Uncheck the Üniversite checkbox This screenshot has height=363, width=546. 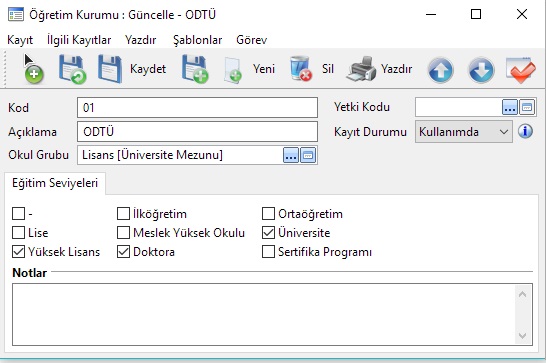tap(268, 232)
